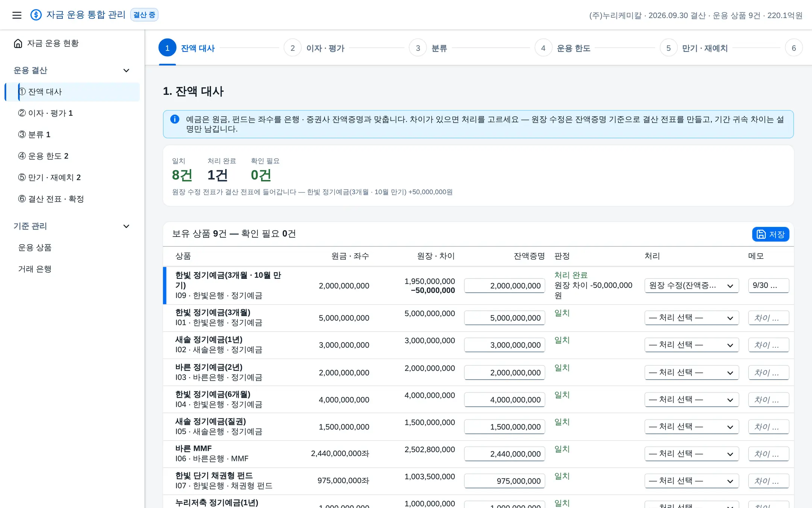Open 처리 선택 dropdown for 바른 정기예금(2년)
The width and height of the screenshot is (812, 508).
click(691, 373)
